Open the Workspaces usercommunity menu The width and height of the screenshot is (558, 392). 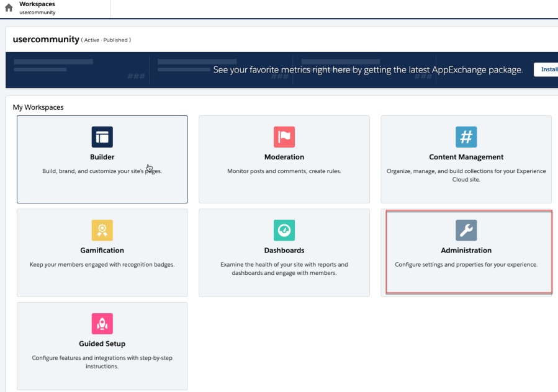[x=37, y=8]
